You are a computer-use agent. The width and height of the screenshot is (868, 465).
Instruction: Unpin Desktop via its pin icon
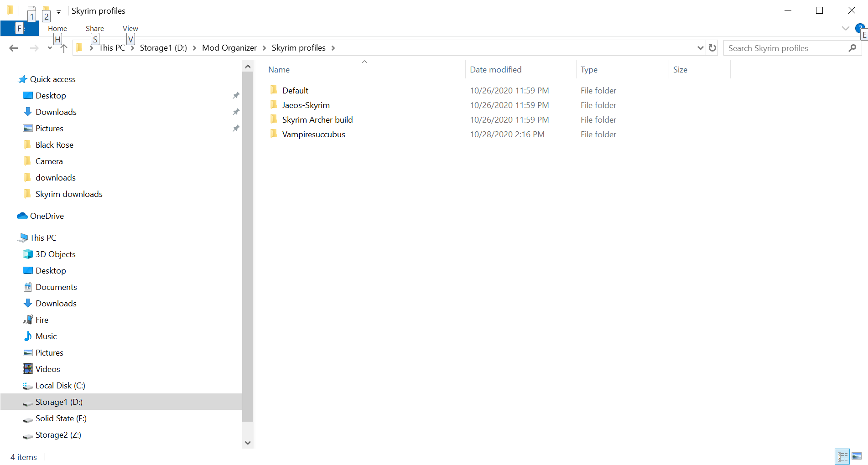(236, 95)
